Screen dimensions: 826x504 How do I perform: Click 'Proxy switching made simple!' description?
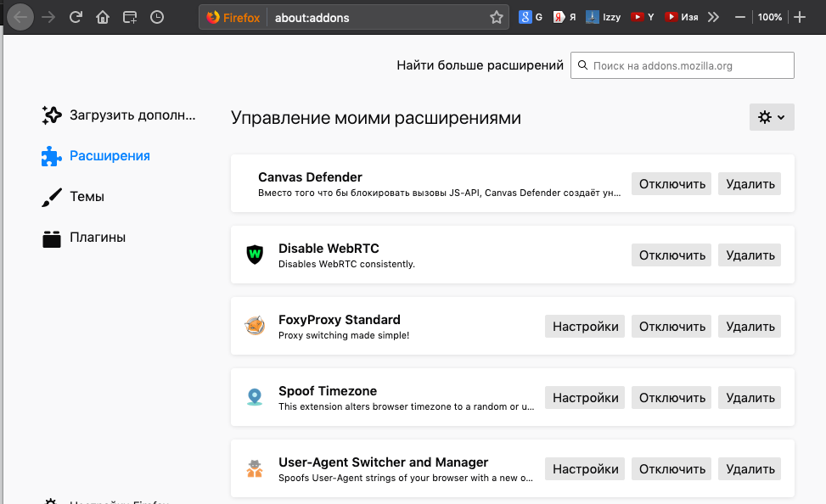click(x=344, y=335)
